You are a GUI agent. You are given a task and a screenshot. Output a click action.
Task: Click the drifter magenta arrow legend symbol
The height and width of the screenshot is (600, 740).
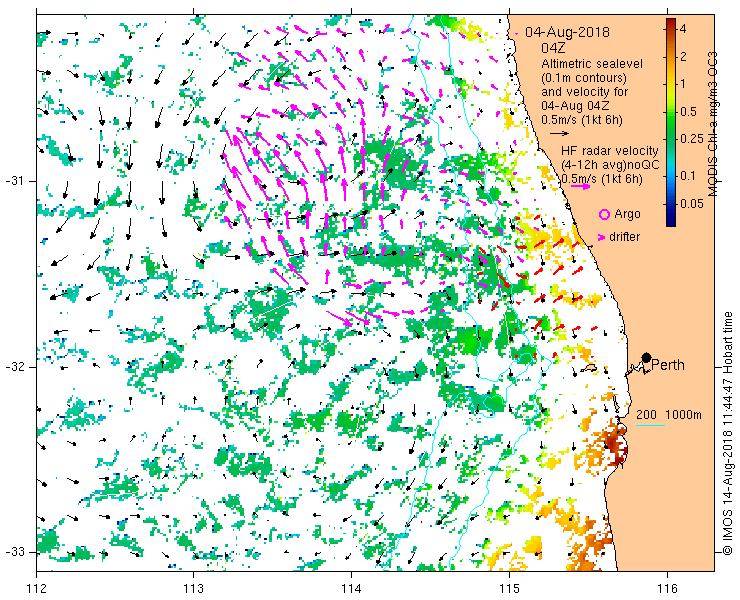[602, 237]
